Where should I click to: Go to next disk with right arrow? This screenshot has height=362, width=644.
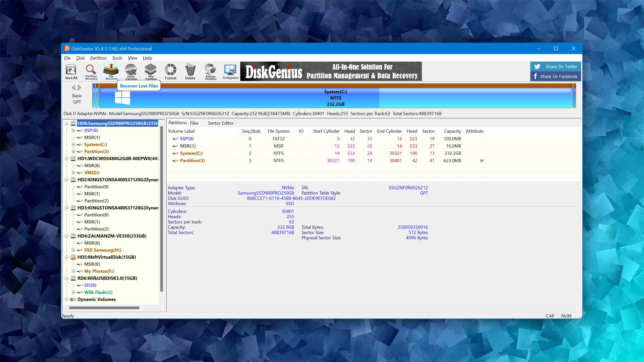point(79,87)
